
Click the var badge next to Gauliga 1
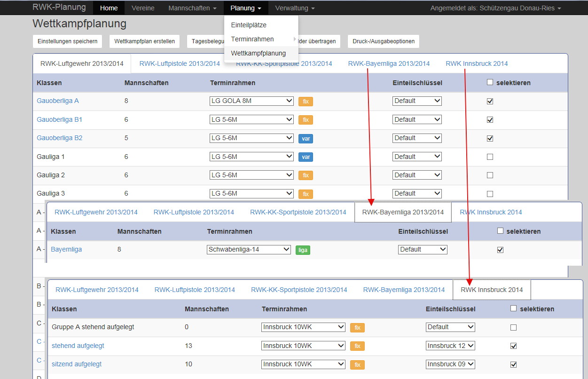point(306,157)
